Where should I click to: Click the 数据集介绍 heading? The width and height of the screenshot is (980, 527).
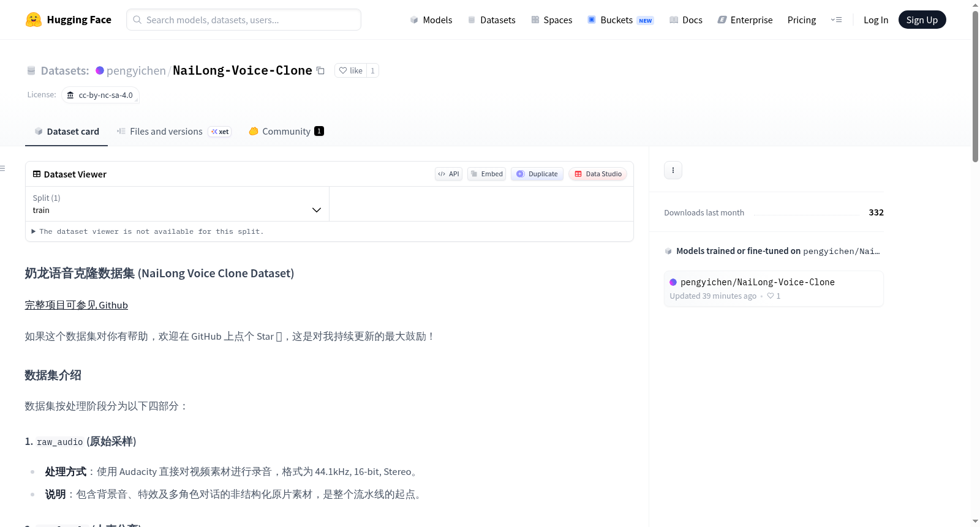53,375
